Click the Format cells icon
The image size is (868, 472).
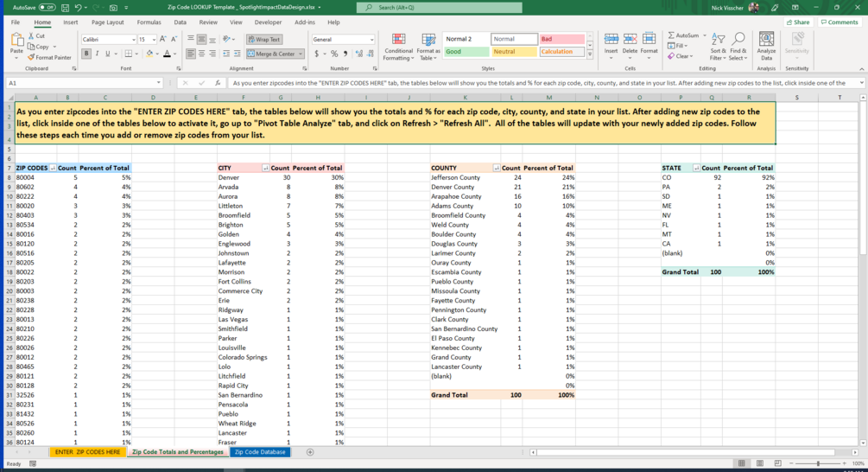point(649,40)
